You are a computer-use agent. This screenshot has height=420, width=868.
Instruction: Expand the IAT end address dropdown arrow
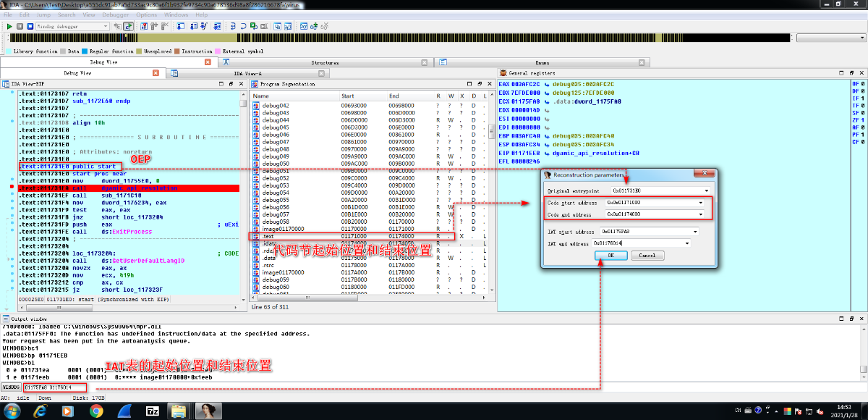[x=686, y=243]
